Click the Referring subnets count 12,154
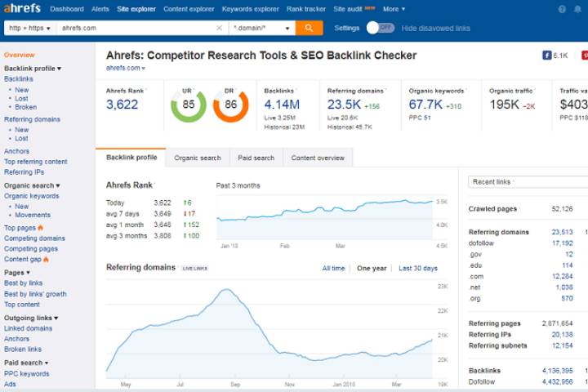This screenshot has height=392, width=588. tap(562, 345)
